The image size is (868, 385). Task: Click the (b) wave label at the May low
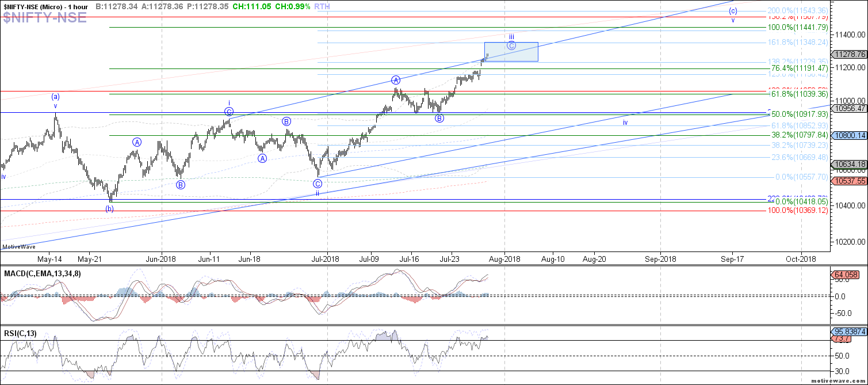tap(109, 208)
